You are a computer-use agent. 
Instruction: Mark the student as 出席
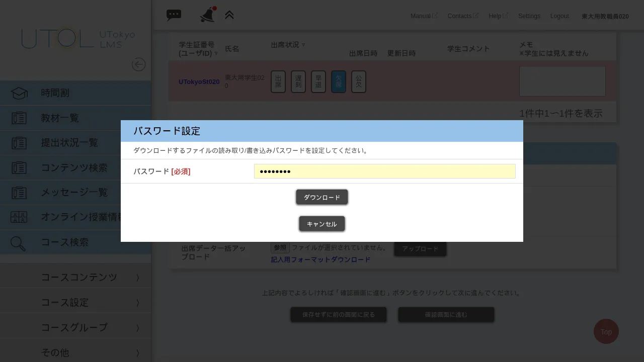click(278, 81)
